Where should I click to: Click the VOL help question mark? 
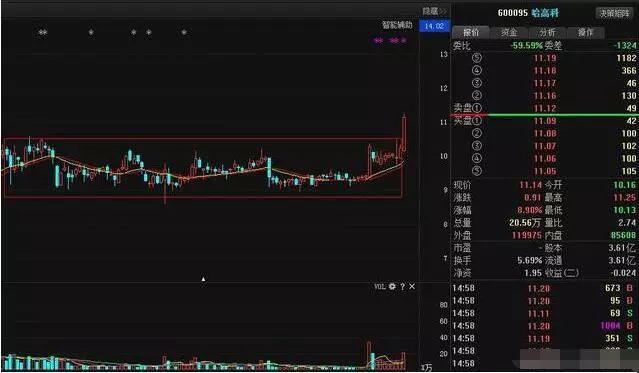402,287
